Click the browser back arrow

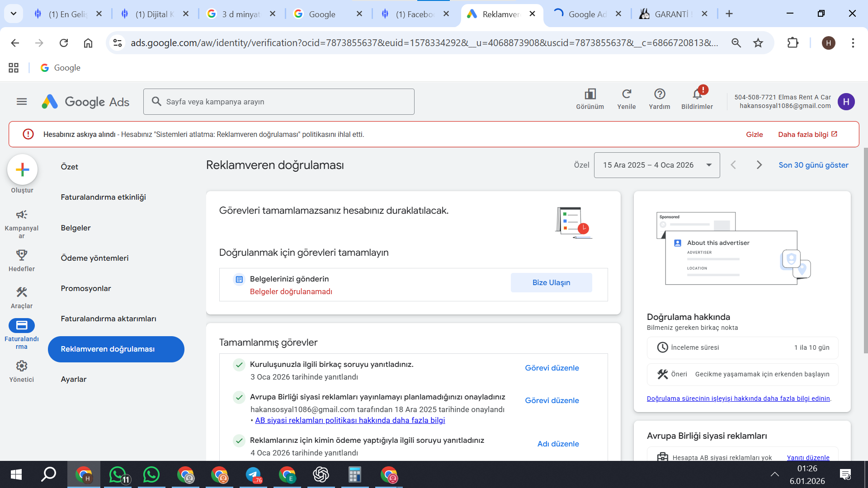coord(15,43)
